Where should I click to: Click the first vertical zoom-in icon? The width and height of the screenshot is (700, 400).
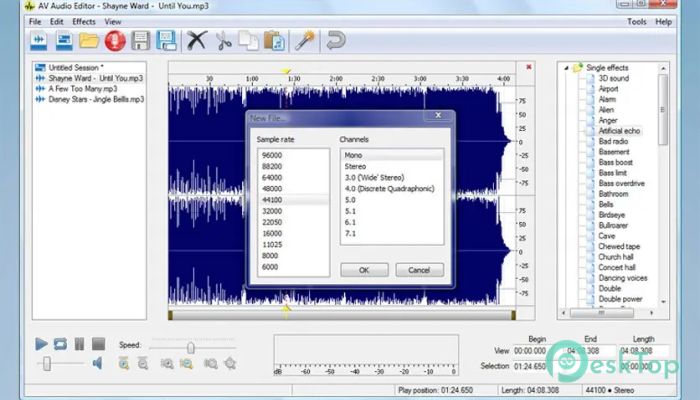click(124, 363)
